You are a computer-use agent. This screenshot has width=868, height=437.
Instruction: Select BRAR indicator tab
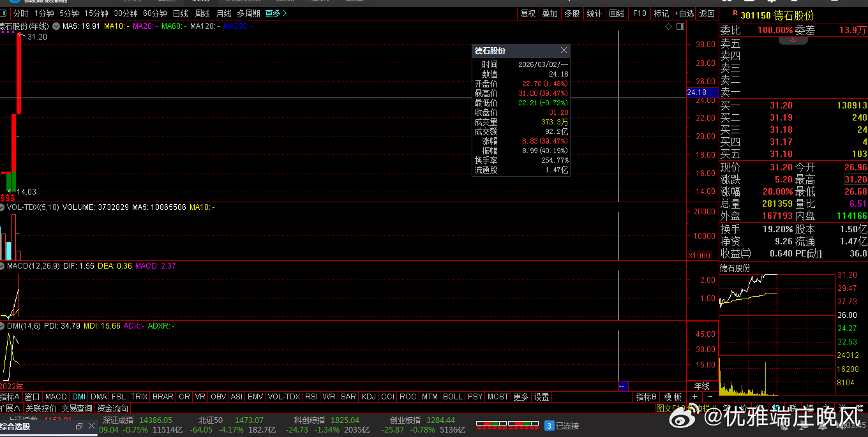pyautogui.click(x=163, y=397)
